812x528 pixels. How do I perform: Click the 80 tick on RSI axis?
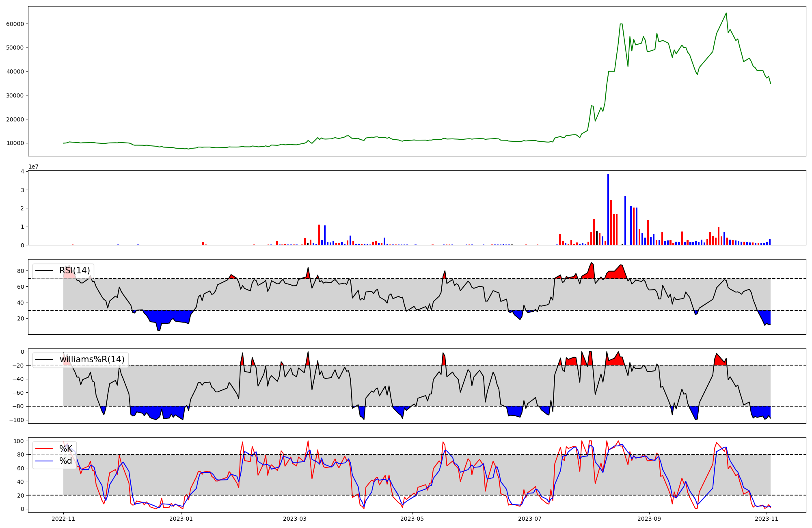pyautogui.click(x=21, y=271)
